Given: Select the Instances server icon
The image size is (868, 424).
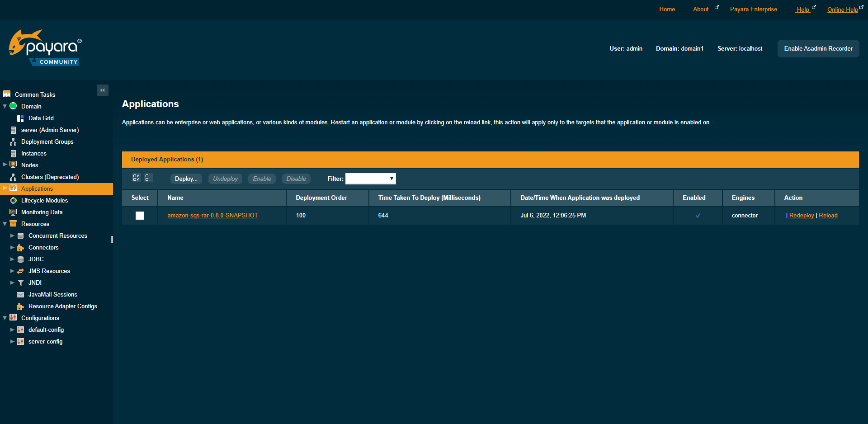Looking at the screenshot, I should coord(13,153).
